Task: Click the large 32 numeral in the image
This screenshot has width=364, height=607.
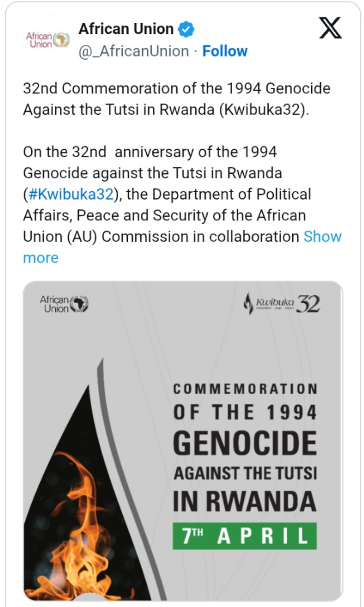Action: coord(308,304)
